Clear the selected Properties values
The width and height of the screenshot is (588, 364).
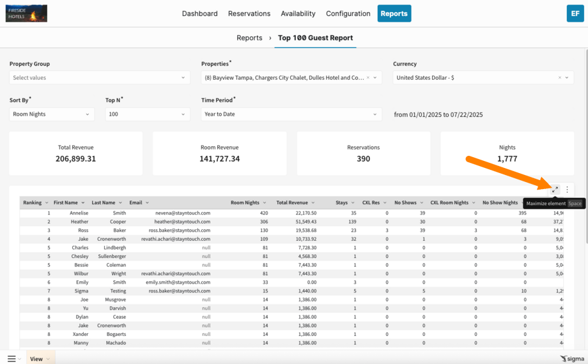coord(368,78)
